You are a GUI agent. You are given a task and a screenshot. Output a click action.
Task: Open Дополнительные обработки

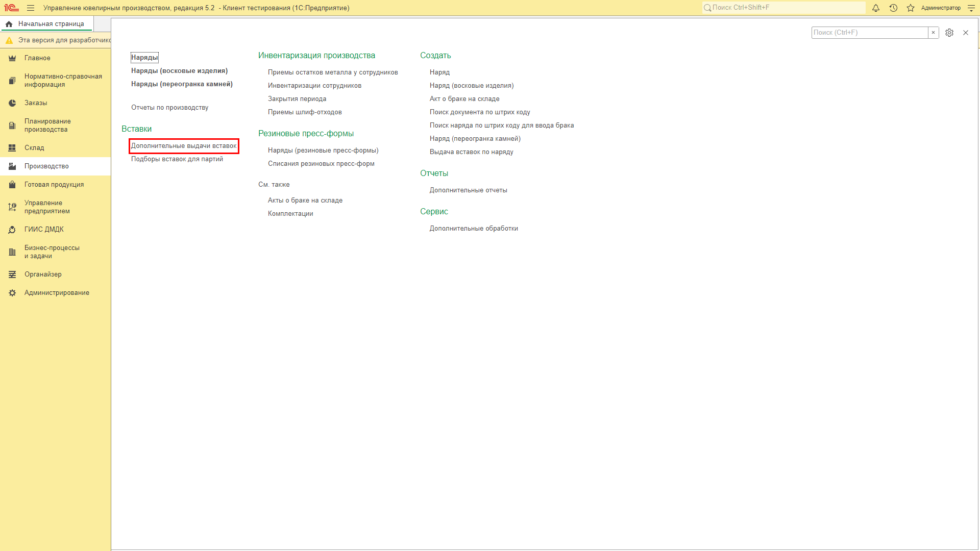[x=474, y=229]
